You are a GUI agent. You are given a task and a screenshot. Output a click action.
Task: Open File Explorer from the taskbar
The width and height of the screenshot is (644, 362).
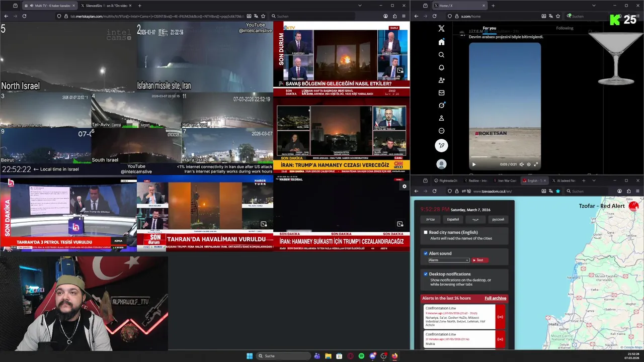(328, 356)
